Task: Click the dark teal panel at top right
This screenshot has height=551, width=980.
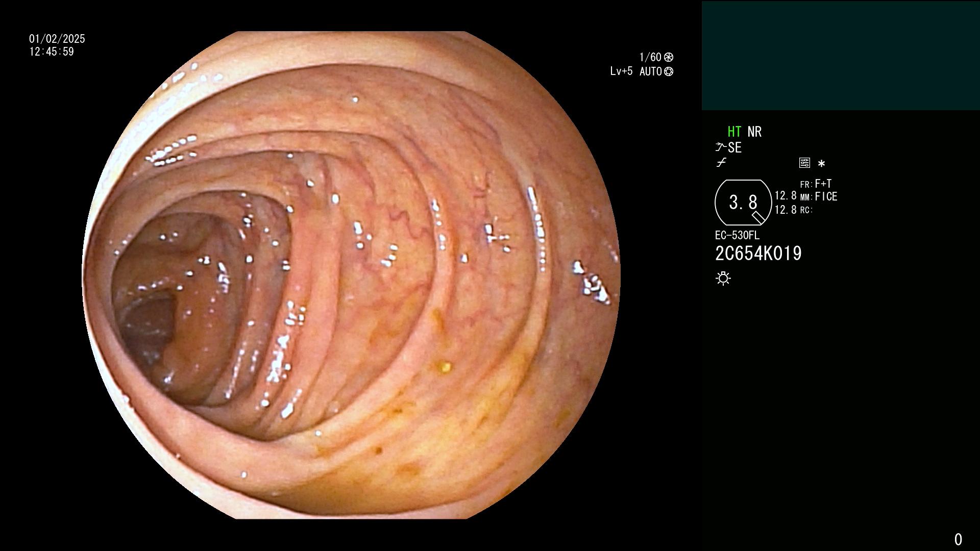Action: coord(841,56)
